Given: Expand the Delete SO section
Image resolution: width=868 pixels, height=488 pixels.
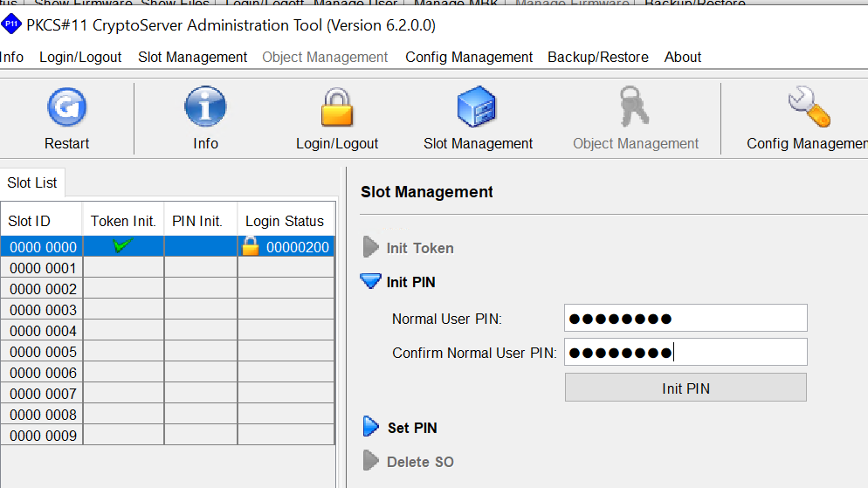Looking at the screenshot, I should [x=370, y=460].
